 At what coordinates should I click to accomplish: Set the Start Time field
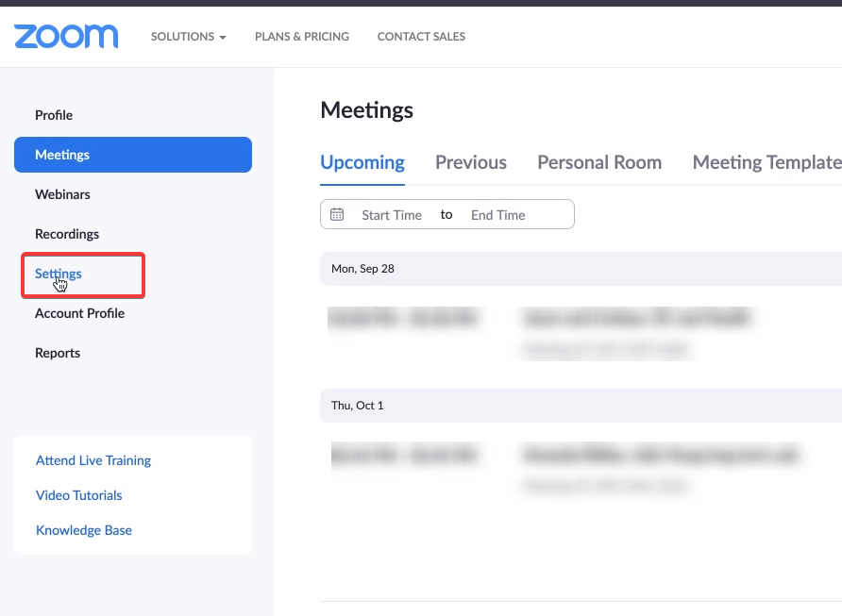click(x=392, y=215)
